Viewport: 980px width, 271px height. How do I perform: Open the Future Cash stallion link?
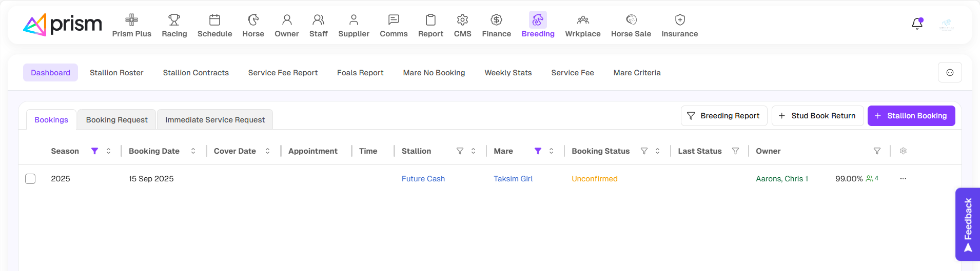[x=423, y=179]
